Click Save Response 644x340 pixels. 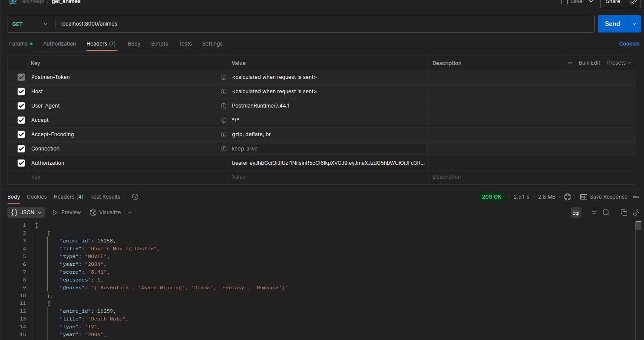point(604,197)
